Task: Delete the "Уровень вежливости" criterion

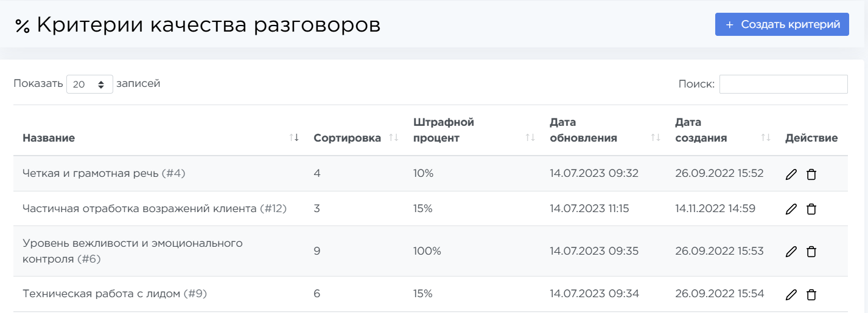Action: click(811, 251)
